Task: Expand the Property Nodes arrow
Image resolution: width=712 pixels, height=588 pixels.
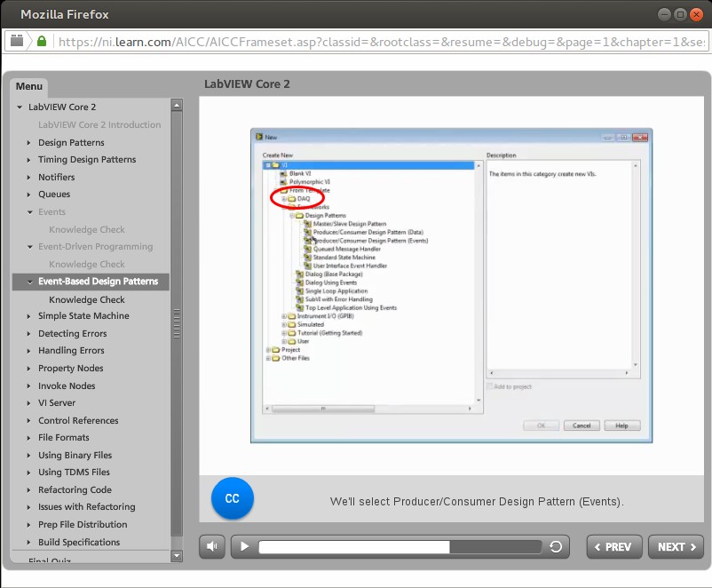Action: 28,369
